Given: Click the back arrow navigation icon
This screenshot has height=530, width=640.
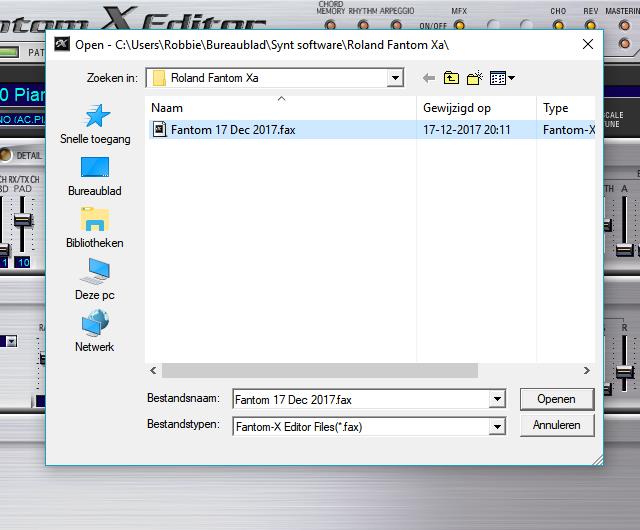Looking at the screenshot, I should [429, 78].
